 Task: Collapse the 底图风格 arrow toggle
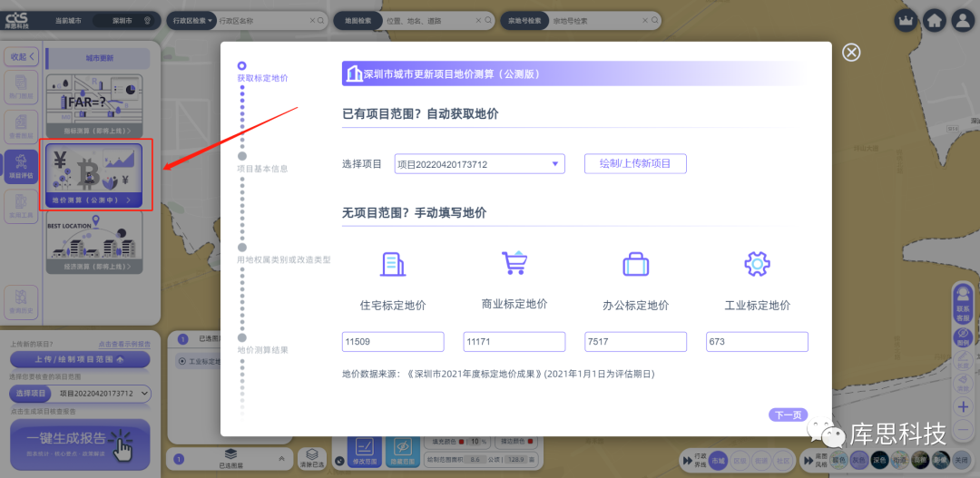coord(807,461)
